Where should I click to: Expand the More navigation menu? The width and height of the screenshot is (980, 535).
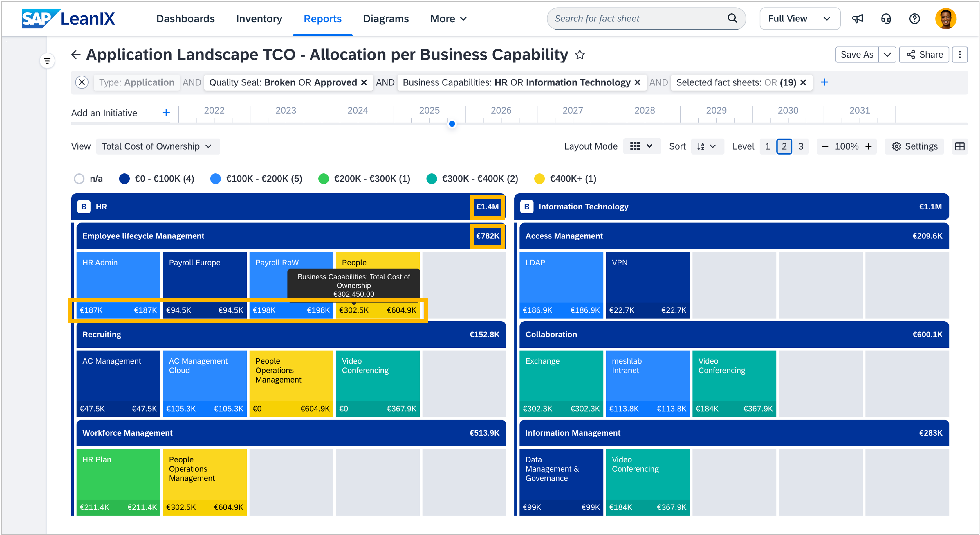[448, 18]
